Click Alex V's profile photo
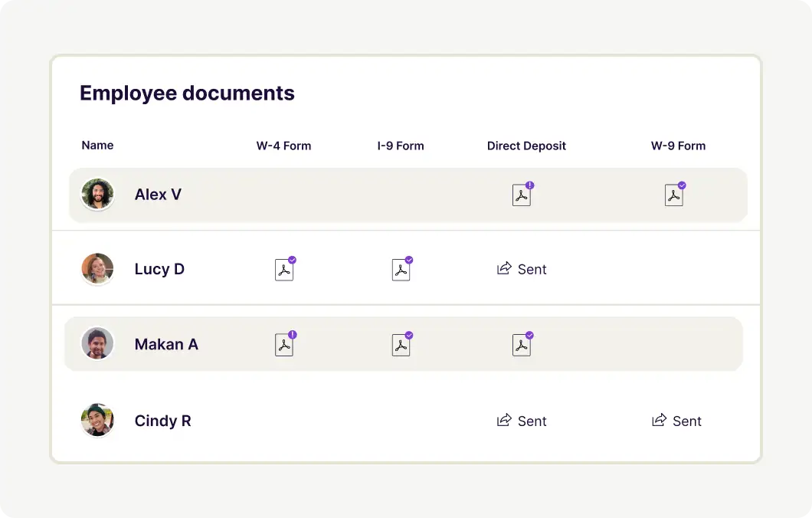The image size is (812, 518). tap(97, 195)
